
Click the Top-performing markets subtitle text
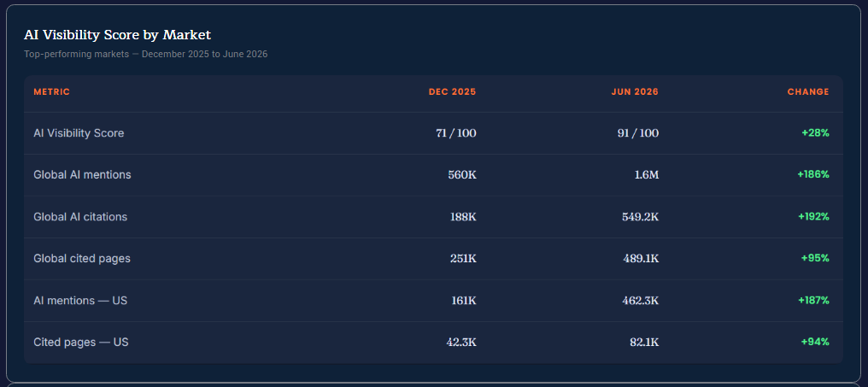tap(145, 55)
